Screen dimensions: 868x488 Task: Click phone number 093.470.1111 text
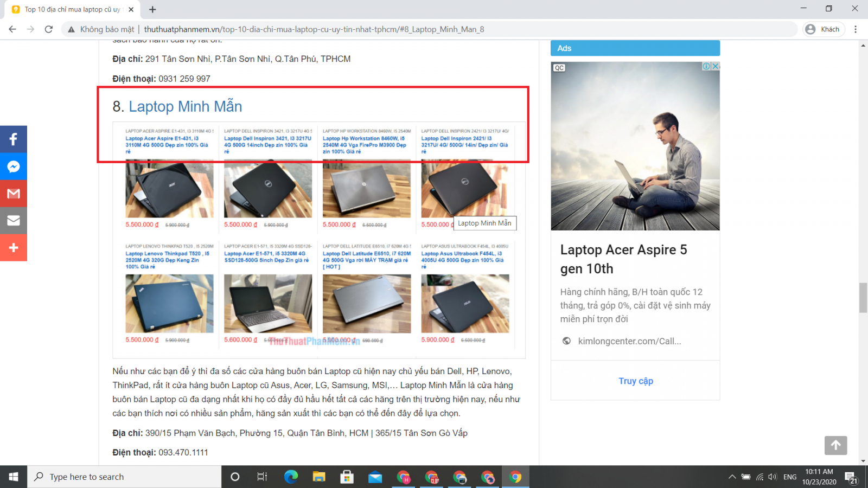tap(183, 453)
